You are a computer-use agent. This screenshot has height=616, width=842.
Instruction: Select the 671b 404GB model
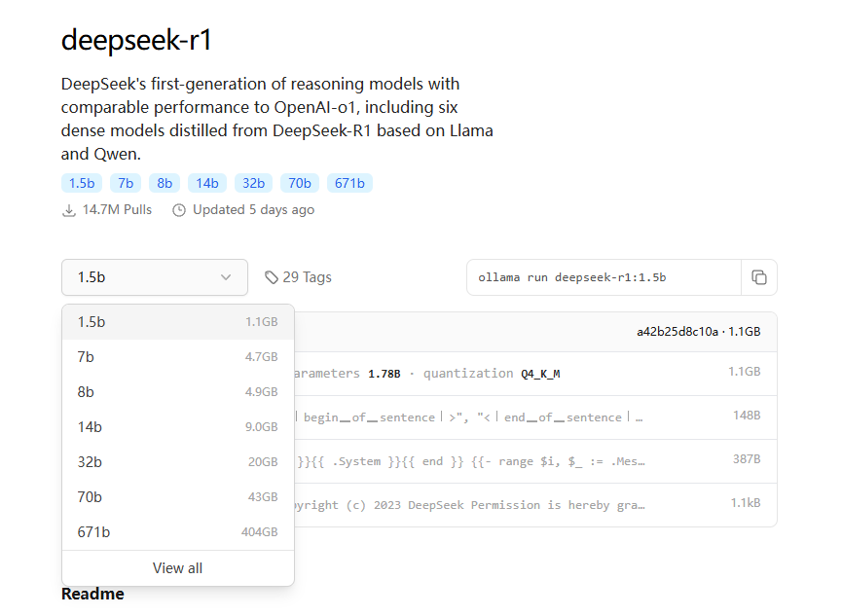pyautogui.click(x=177, y=532)
